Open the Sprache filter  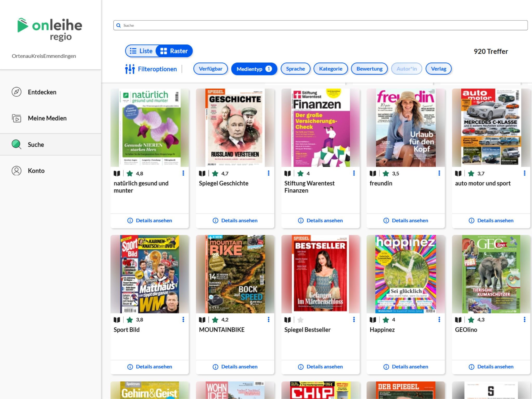(x=296, y=69)
